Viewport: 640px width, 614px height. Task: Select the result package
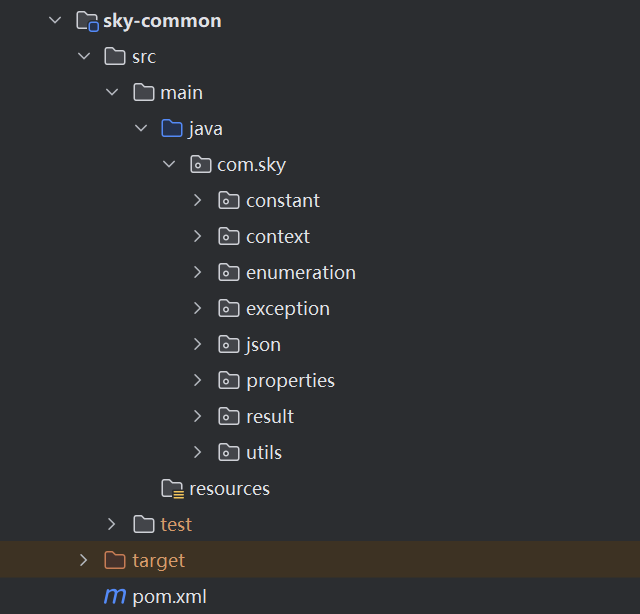(x=270, y=417)
